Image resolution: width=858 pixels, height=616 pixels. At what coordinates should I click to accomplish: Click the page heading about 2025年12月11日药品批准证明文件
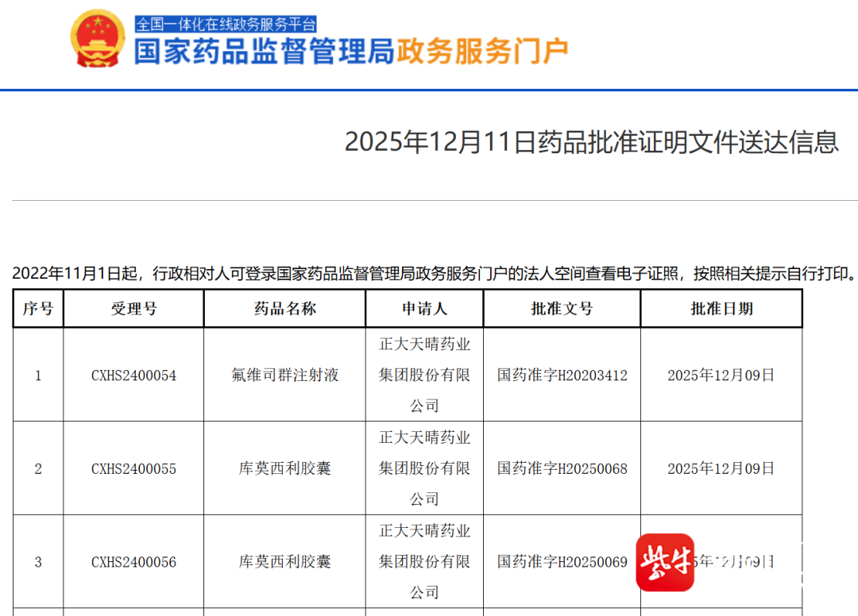[591, 142]
